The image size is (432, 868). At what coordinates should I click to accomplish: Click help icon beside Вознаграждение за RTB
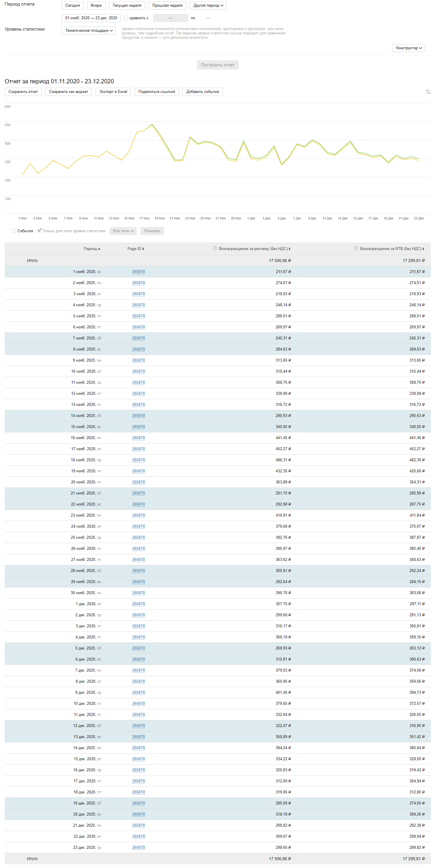(356, 248)
